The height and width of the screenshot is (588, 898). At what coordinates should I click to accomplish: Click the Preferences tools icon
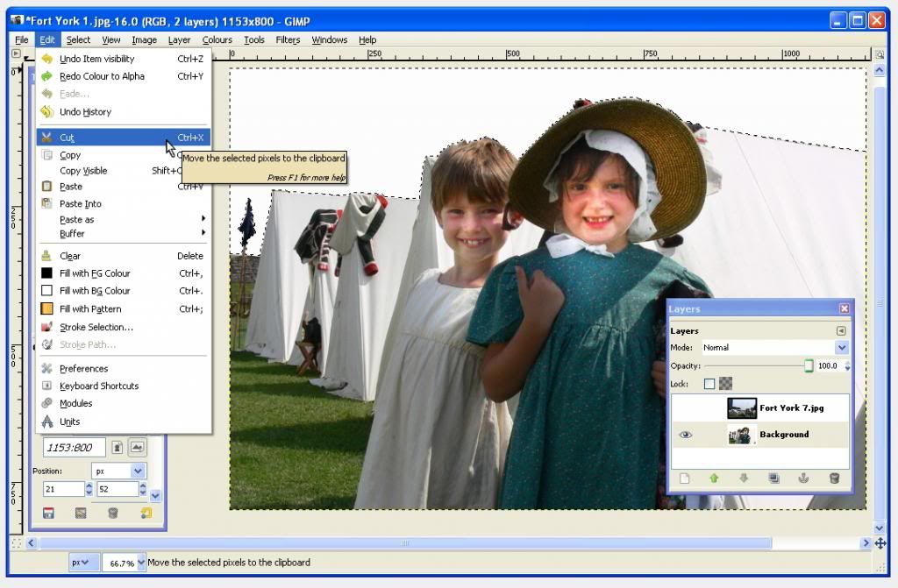(47, 368)
